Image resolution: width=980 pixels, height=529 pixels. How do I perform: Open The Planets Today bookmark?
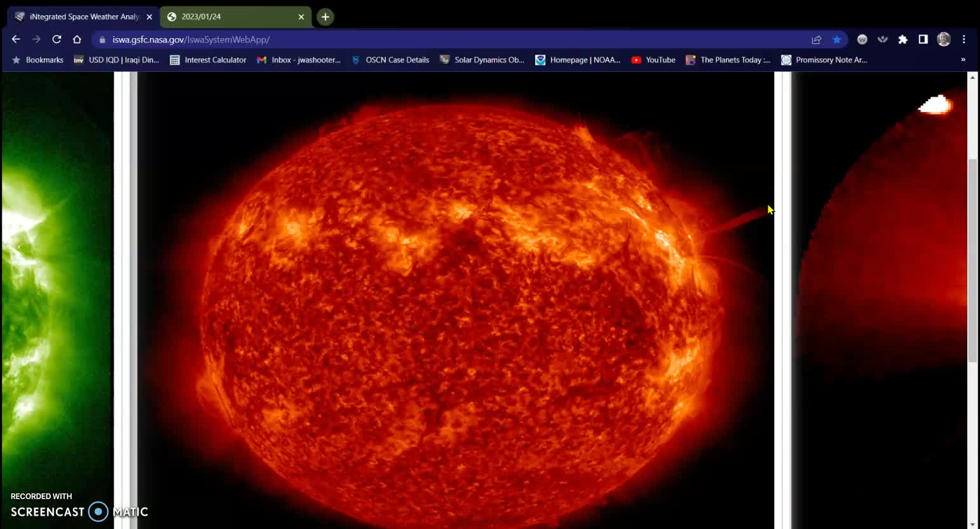pyautogui.click(x=728, y=60)
